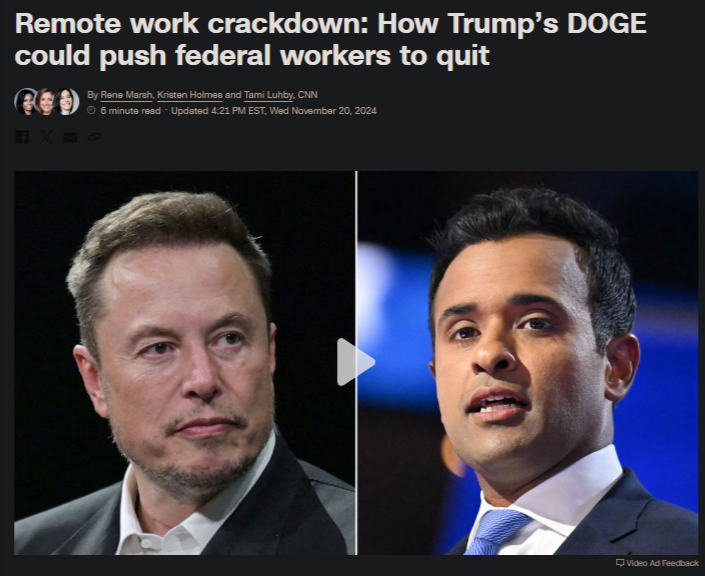
Task: Click third author avatar photo
Action: click(67, 102)
